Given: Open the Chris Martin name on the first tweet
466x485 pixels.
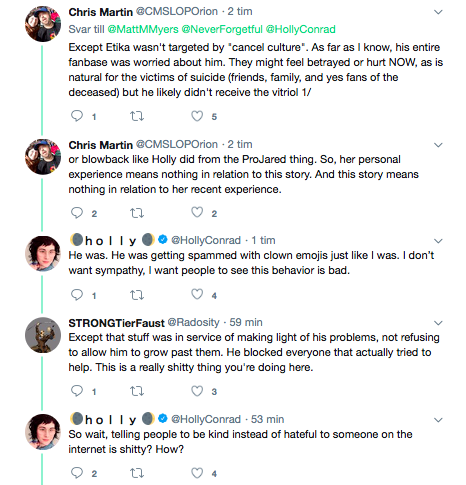Looking at the screenshot, I should (x=100, y=12).
